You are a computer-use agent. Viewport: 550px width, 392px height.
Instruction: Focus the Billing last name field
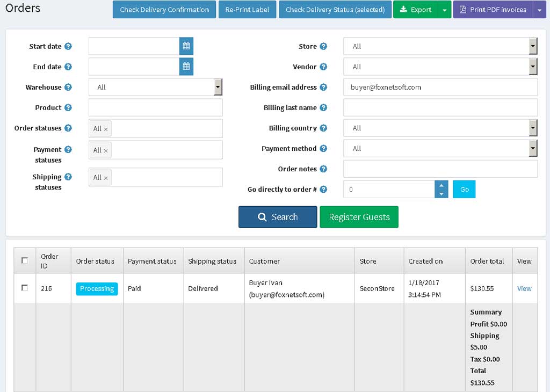pos(440,107)
